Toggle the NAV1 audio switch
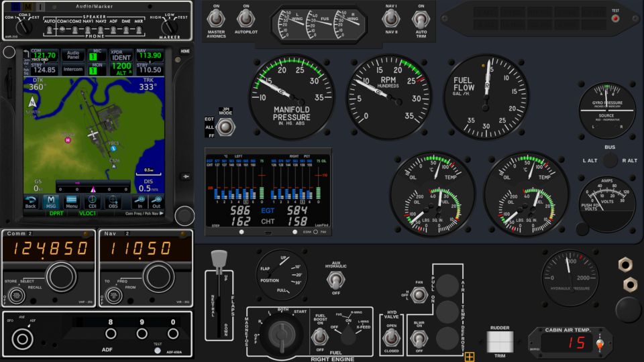Image resolution: width=644 pixels, height=362 pixels. (88, 29)
